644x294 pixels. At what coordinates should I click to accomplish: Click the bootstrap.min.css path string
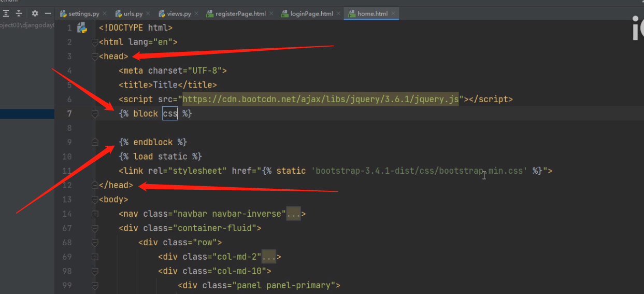point(419,171)
